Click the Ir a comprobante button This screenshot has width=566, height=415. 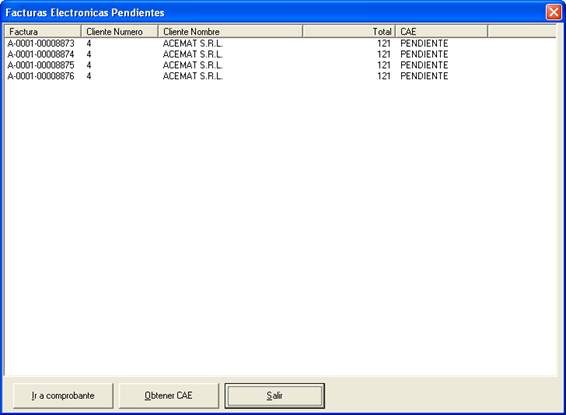pyautogui.click(x=63, y=396)
